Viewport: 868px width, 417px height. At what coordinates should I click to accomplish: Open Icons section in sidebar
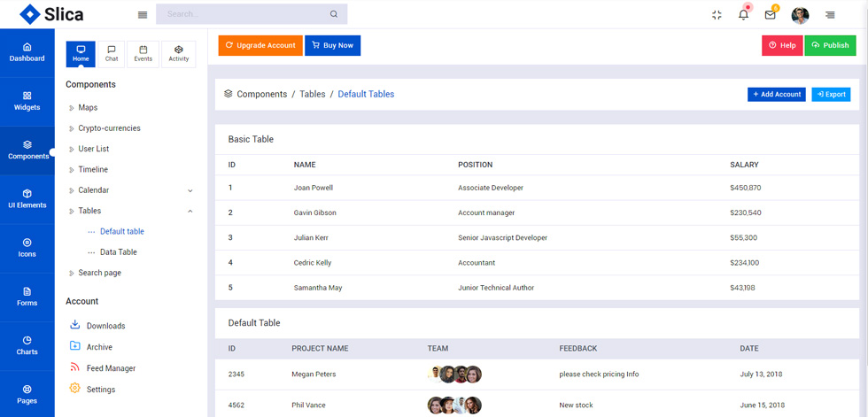tap(27, 248)
